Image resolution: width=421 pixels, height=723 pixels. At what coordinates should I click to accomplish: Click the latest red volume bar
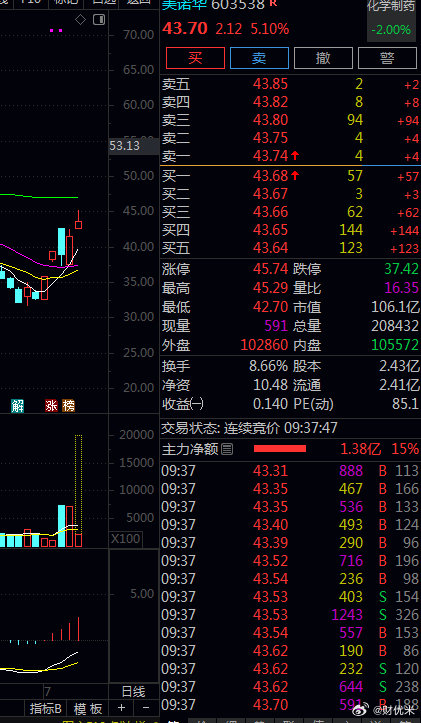pos(78,540)
